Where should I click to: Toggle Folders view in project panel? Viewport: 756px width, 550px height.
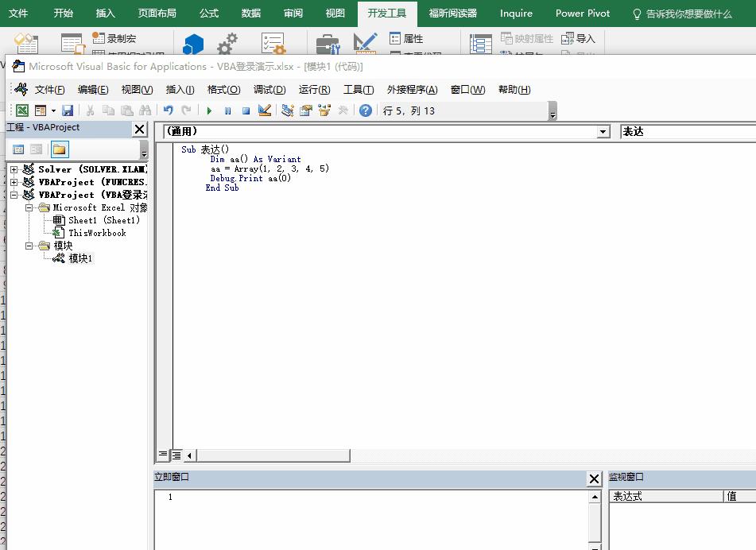click(60, 149)
